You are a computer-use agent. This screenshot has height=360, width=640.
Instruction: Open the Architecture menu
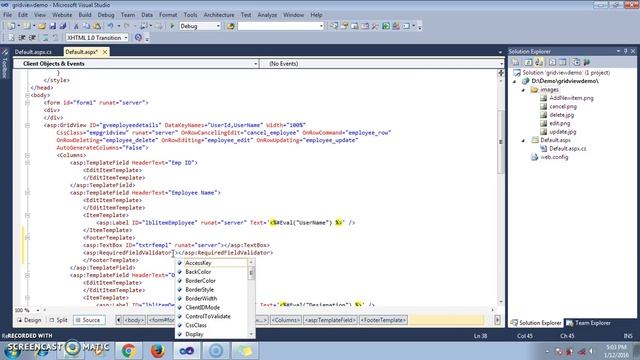click(x=219, y=15)
